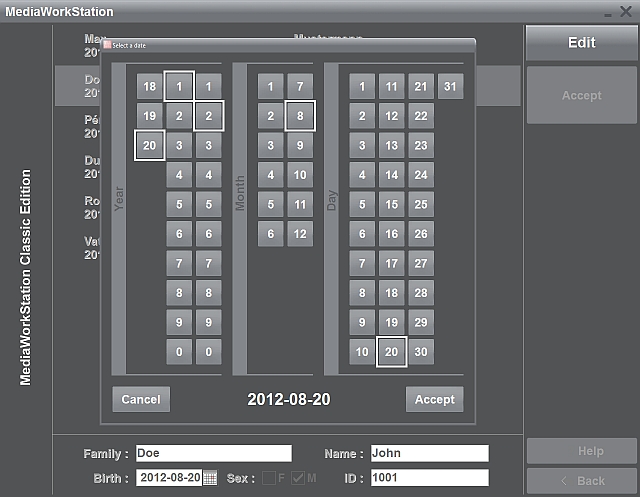The image size is (640, 497).
Task: Toggle the M sex checkbox
Action: tap(298, 478)
